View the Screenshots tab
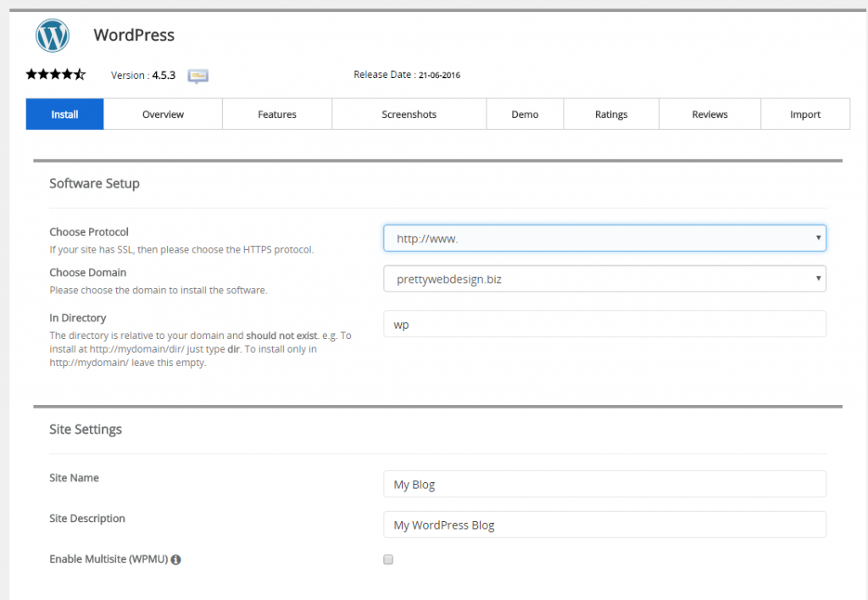The width and height of the screenshot is (868, 600). point(409,114)
